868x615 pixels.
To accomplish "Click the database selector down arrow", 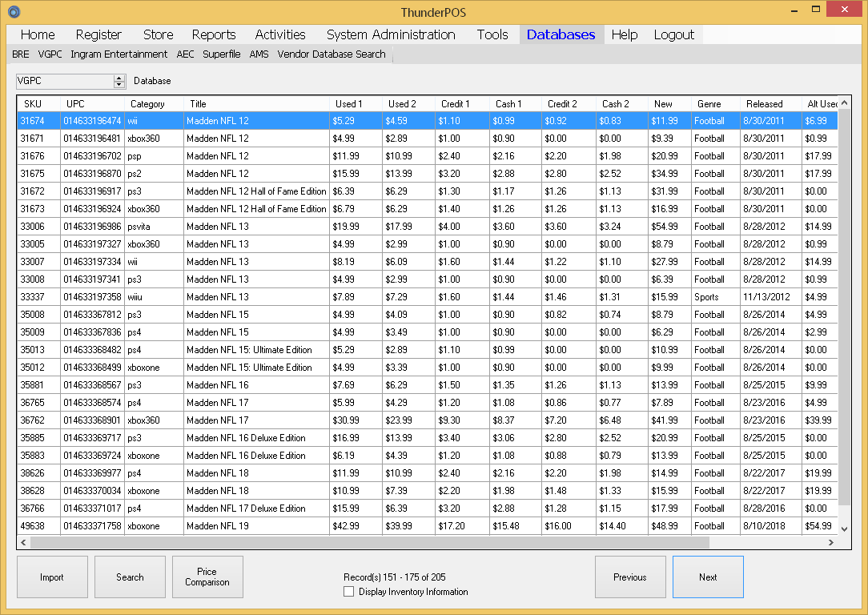I will click(119, 85).
